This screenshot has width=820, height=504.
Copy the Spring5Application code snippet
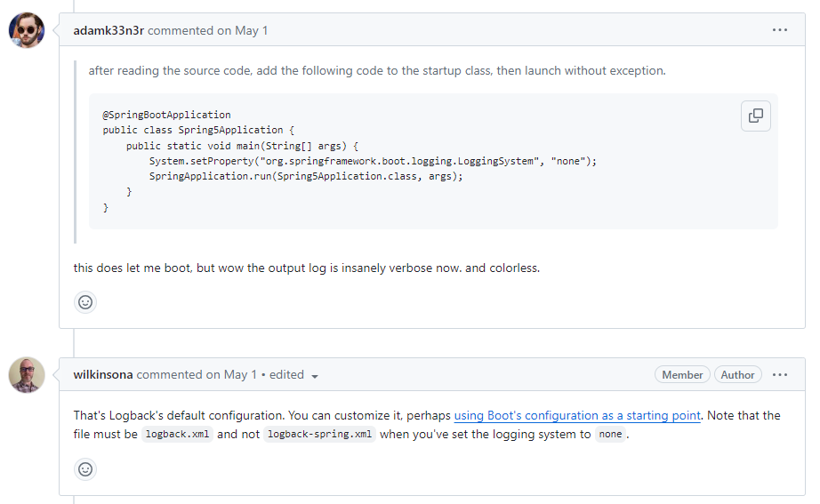coord(755,116)
